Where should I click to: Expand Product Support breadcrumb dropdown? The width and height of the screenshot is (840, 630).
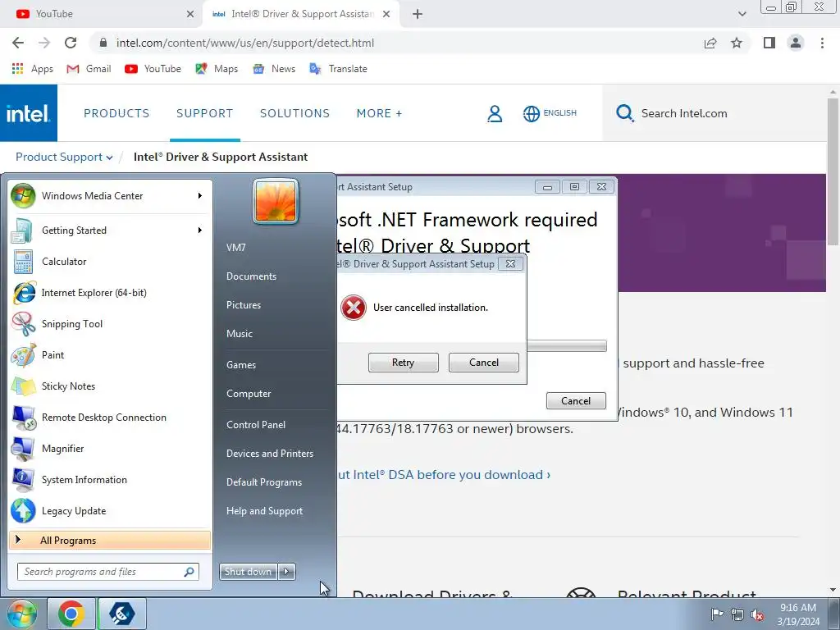pyautogui.click(x=64, y=157)
